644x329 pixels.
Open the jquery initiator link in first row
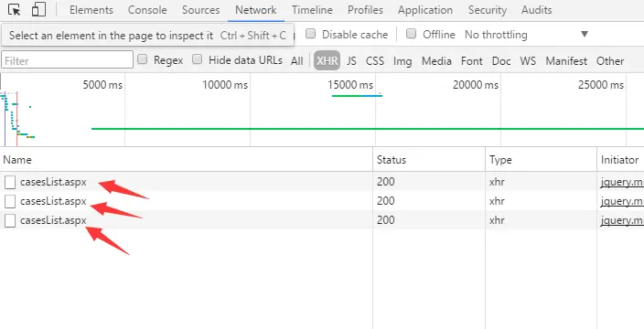pos(622,182)
